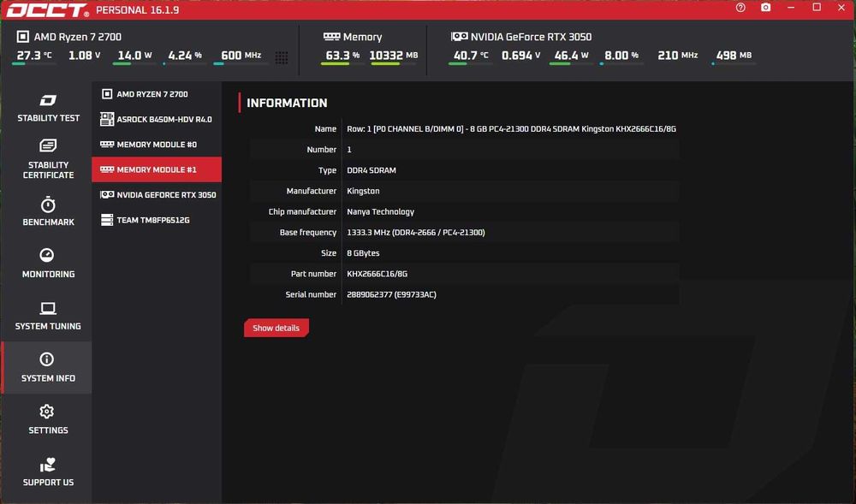Click the GPU clock 210 MHz reading
The image size is (856, 504).
click(677, 55)
